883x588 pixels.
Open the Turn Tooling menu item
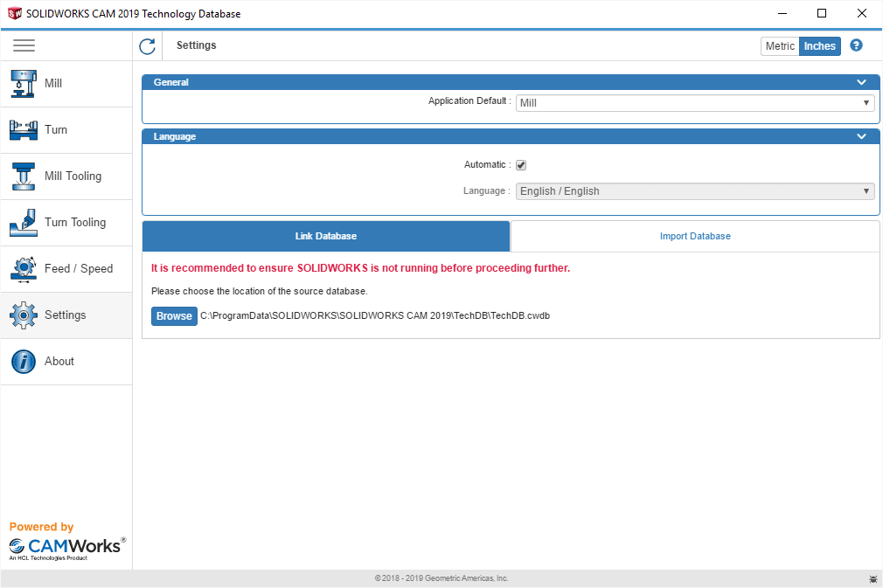pyautogui.click(x=66, y=222)
